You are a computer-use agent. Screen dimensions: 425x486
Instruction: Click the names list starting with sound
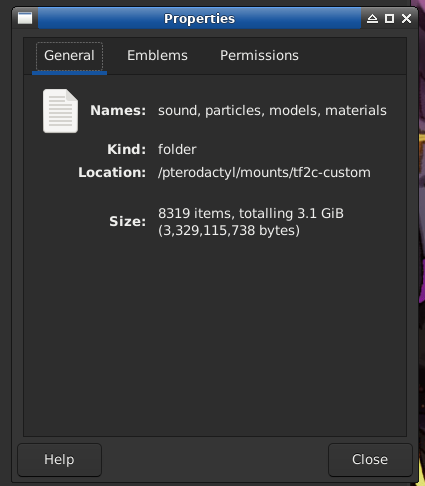[272, 111]
